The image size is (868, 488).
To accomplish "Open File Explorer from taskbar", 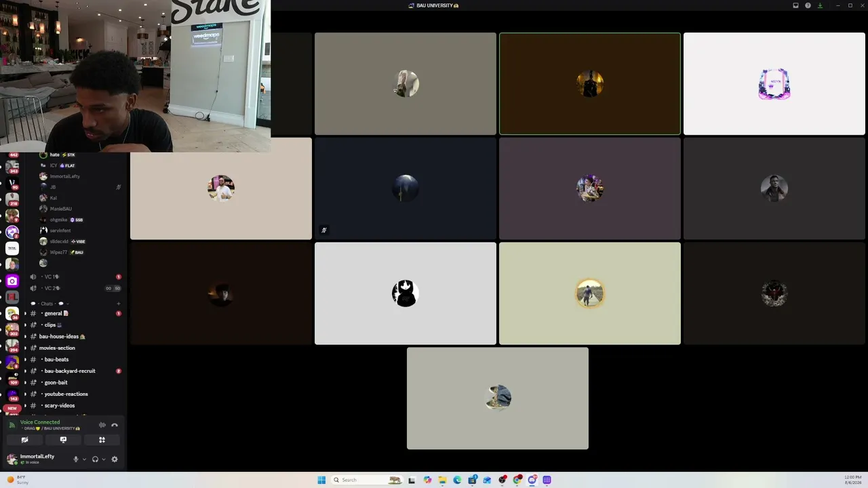I will [x=442, y=480].
